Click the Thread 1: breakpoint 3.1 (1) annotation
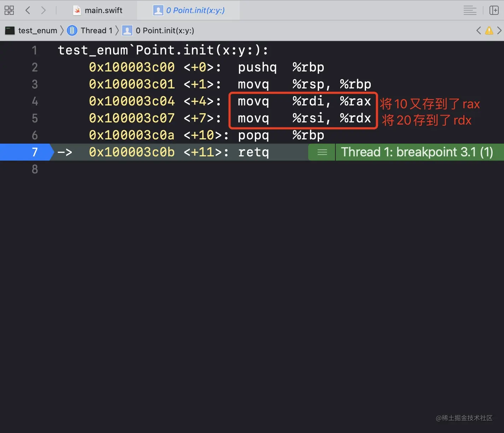The height and width of the screenshot is (433, 504). click(x=417, y=152)
